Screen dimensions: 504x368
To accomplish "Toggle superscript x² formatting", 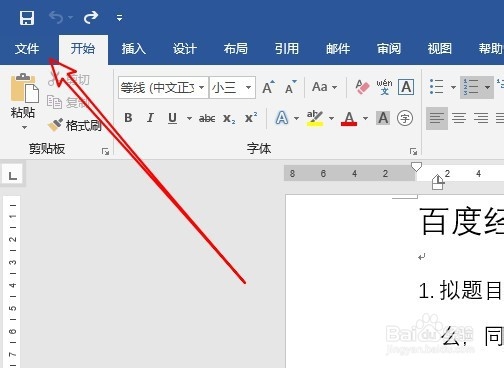I will (x=251, y=118).
